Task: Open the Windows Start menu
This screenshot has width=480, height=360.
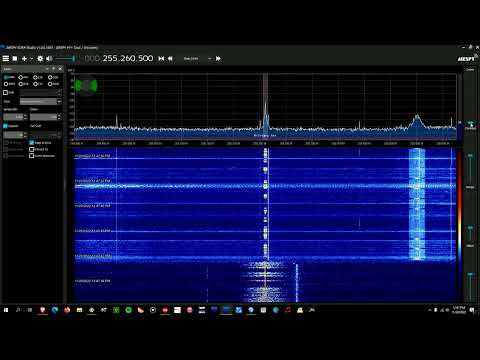Action: click(6, 310)
